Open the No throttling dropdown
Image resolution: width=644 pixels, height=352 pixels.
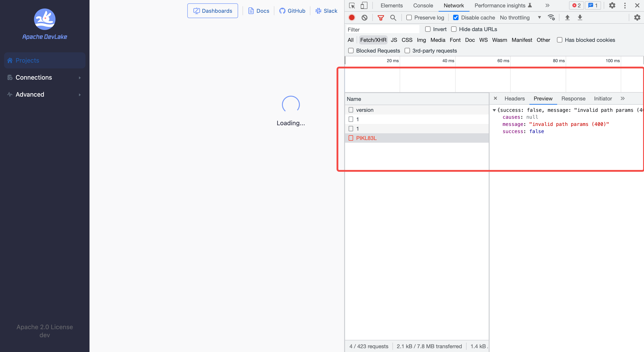pos(520,17)
